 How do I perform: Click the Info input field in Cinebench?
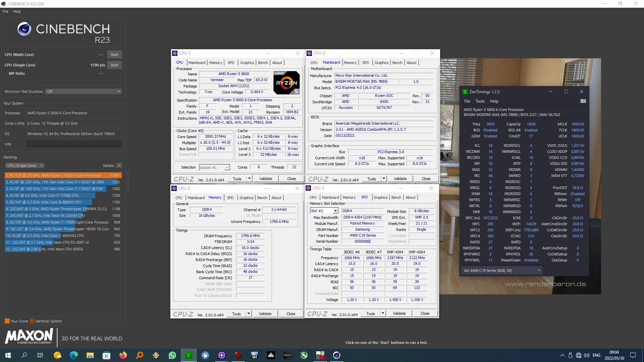[74, 144]
